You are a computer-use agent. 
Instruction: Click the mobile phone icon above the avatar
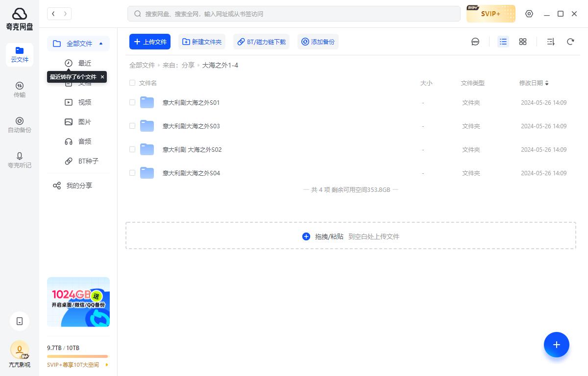pos(20,321)
